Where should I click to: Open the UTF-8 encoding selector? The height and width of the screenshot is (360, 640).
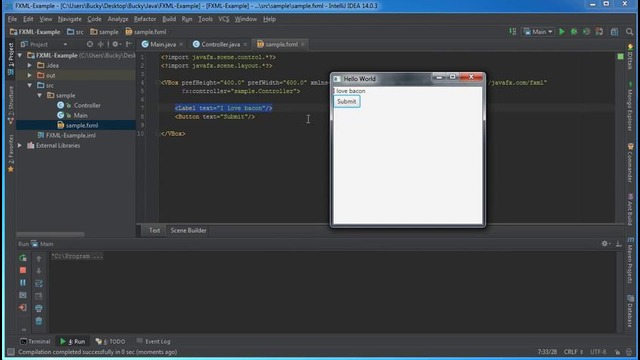tap(598, 352)
